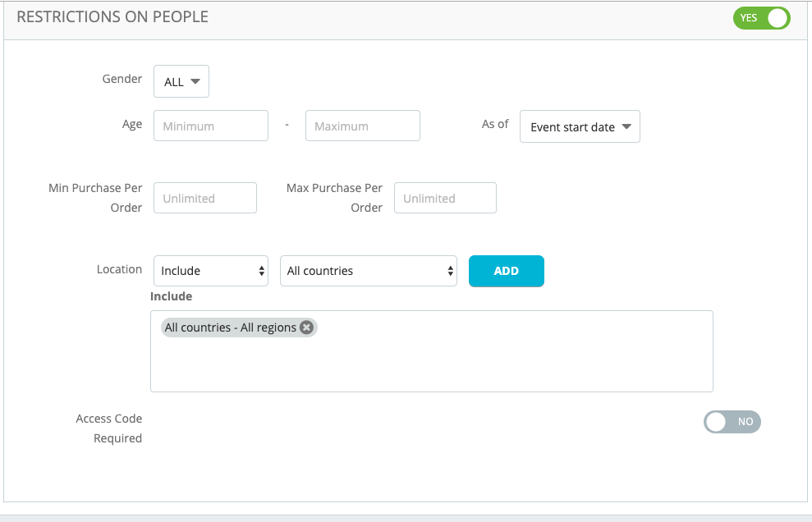Focus the Minimum age field

[211, 126]
